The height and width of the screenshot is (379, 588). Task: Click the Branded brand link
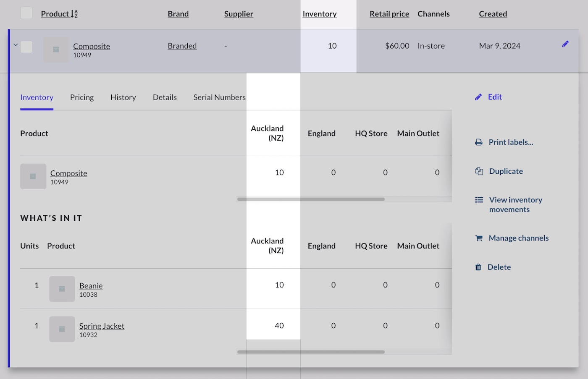182,46
